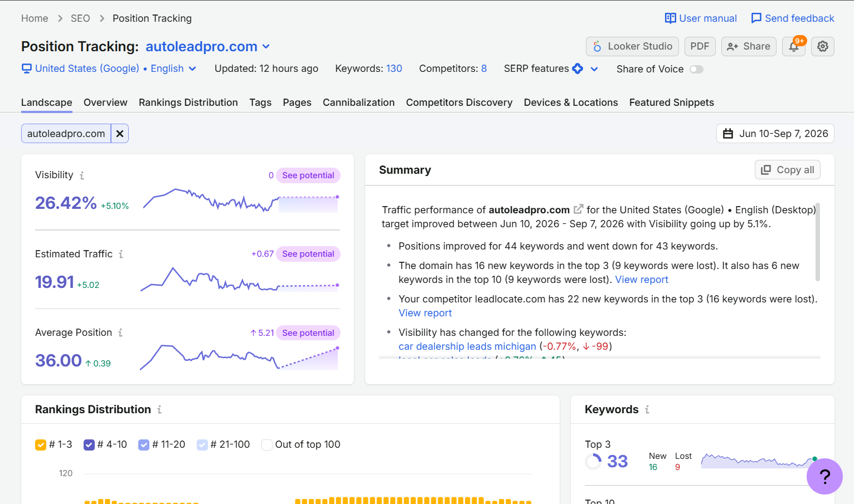Click the 26.42% visibility value

66,203
